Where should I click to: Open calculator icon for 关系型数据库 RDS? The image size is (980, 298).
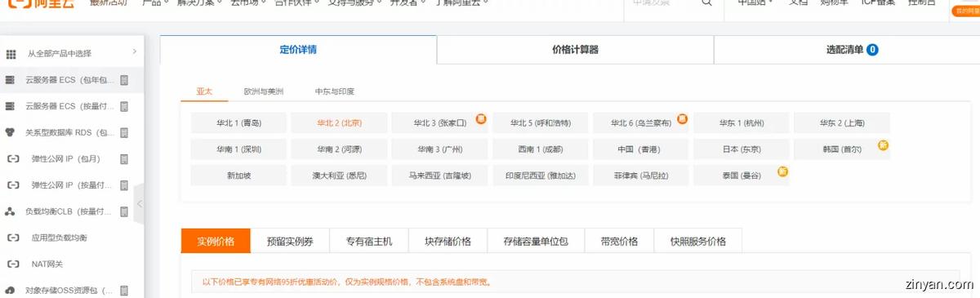[x=125, y=132]
